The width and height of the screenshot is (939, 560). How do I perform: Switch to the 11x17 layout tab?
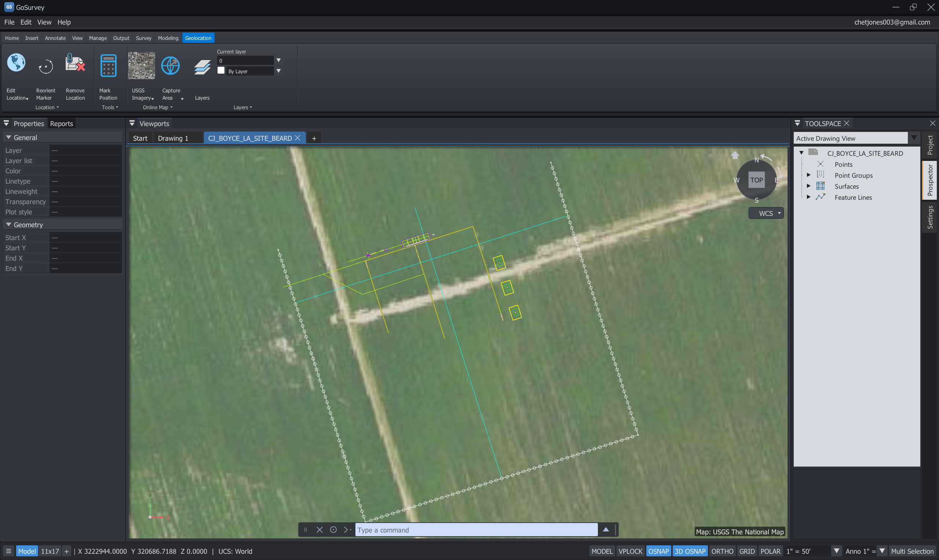coord(50,551)
